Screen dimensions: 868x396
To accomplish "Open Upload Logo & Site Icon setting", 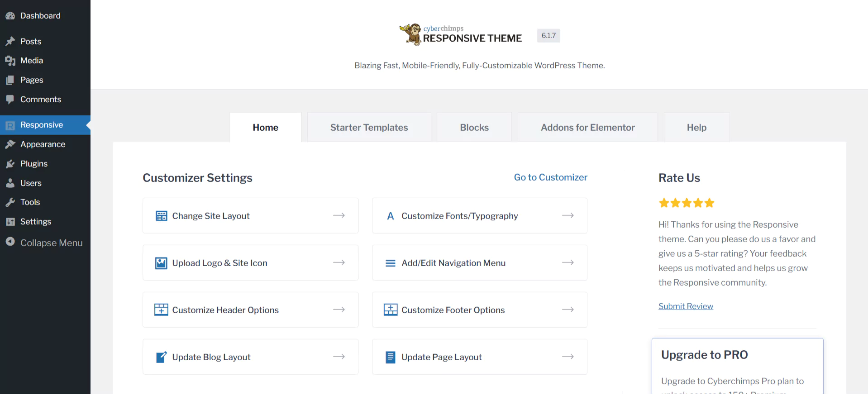I will point(250,262).
